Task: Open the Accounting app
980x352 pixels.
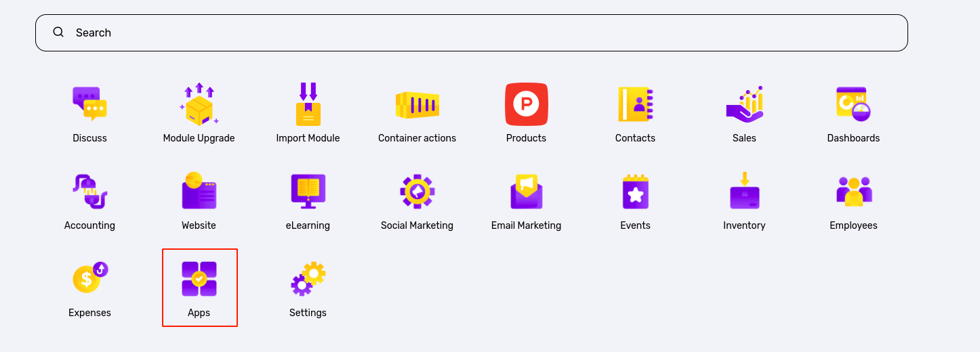Action: (x=89, y=192)
